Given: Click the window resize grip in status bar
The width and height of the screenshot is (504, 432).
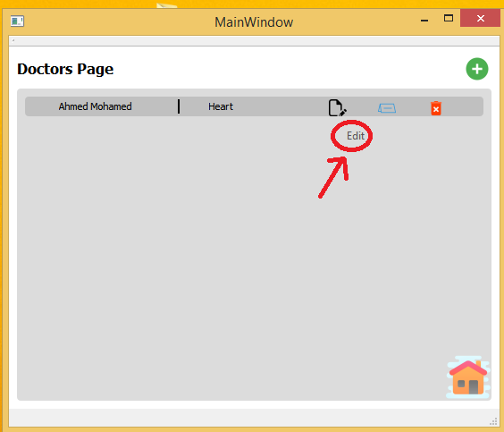Looking at the screenshot, I should point(493,421).
